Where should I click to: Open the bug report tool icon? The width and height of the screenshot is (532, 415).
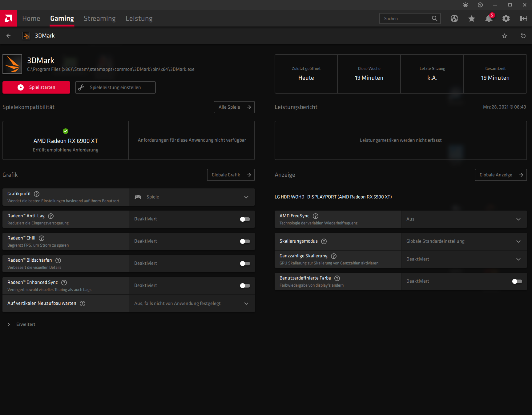(465, 5)
